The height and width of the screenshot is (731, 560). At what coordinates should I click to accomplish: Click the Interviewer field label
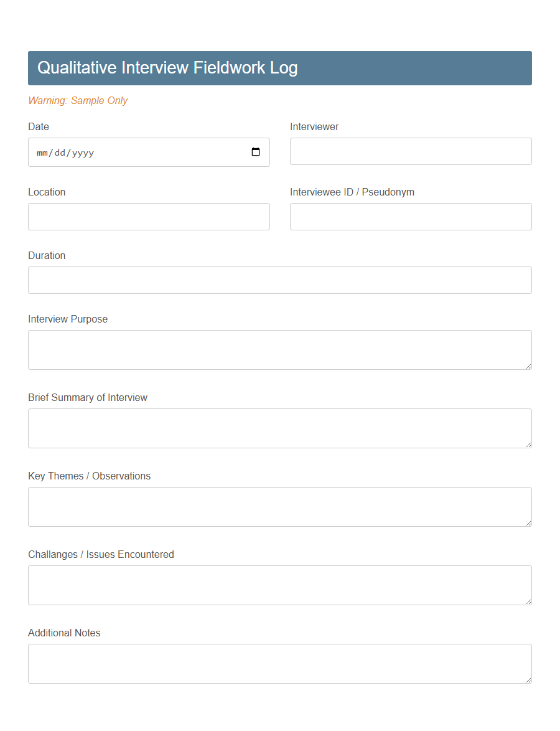click(x=314, y=126)
